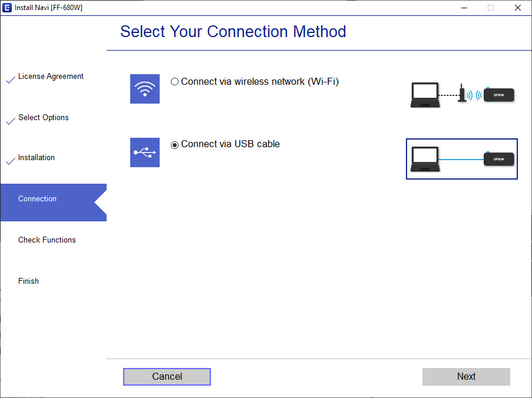532x398 pixels.
Task: Proceed with the Next button
Action: (x=466, y=377)
